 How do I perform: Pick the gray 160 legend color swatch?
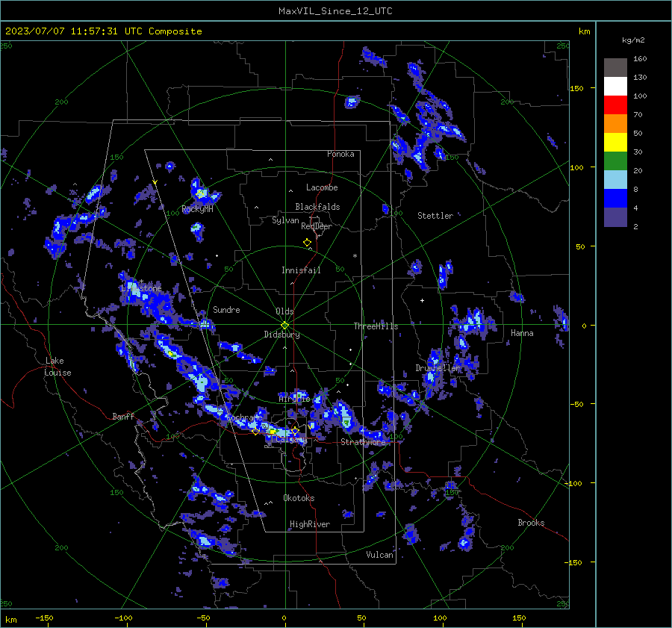point(615,67)
